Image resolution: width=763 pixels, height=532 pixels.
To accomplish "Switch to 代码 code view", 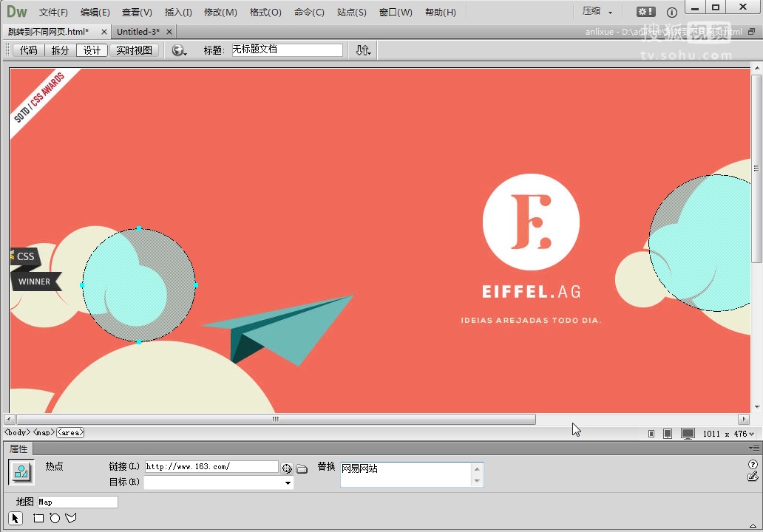I will [x=28, y=50].
